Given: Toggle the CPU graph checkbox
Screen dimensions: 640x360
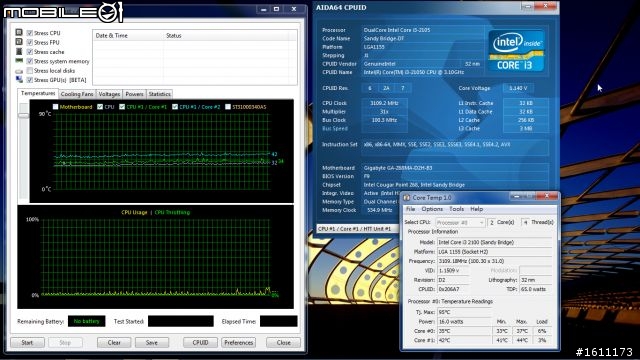Looking at the screenshot, I should tap(100, 107).
